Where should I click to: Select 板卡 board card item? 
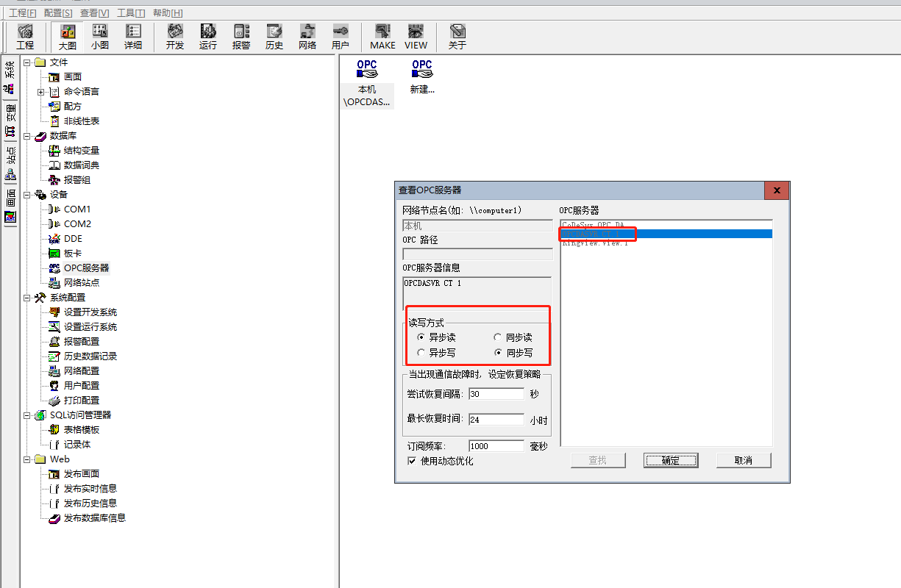(72, 253)
